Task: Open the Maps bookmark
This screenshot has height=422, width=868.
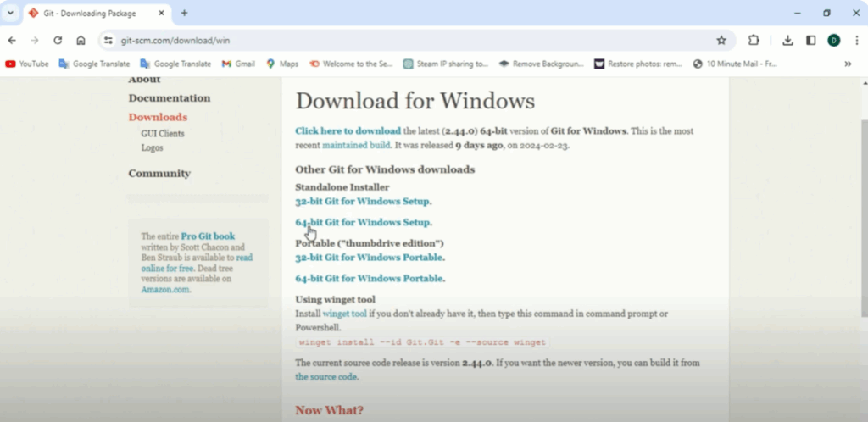Action: pyautogui.click(x=281, y=64)
